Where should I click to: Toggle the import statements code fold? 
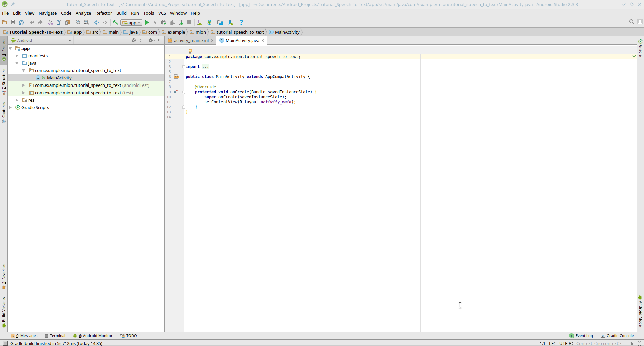[184, 67]
